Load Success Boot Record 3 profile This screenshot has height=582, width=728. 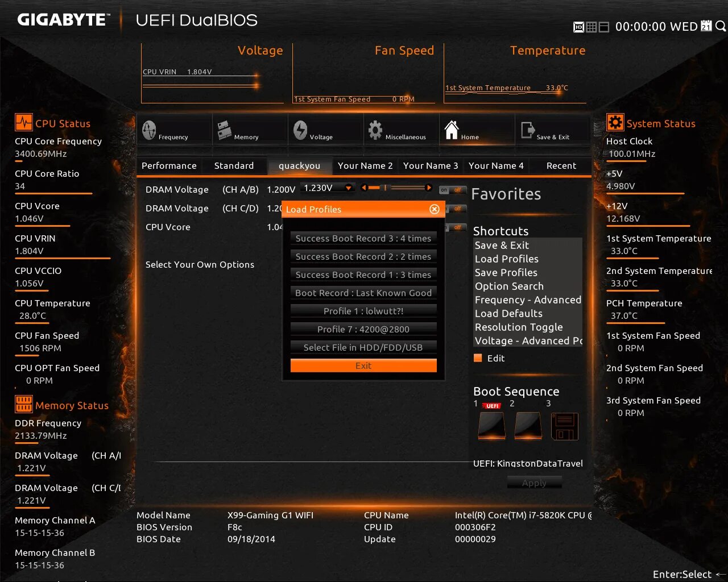click(363, 238)
